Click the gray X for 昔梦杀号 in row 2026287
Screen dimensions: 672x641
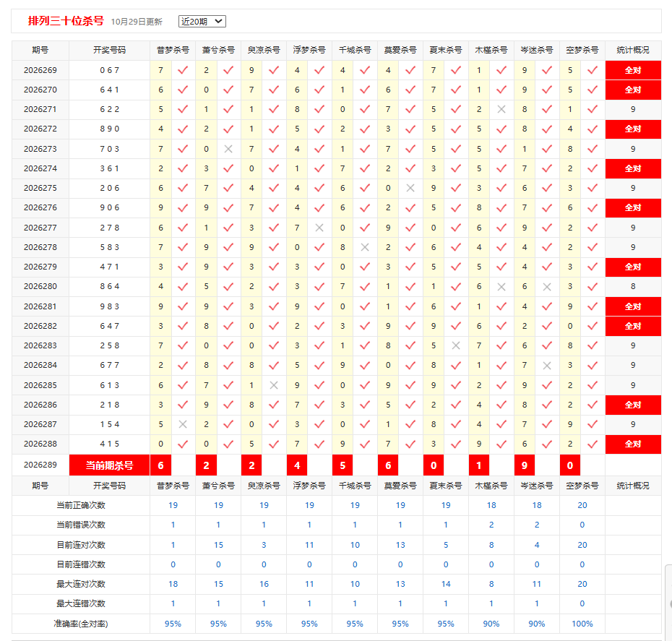point(183,424)
